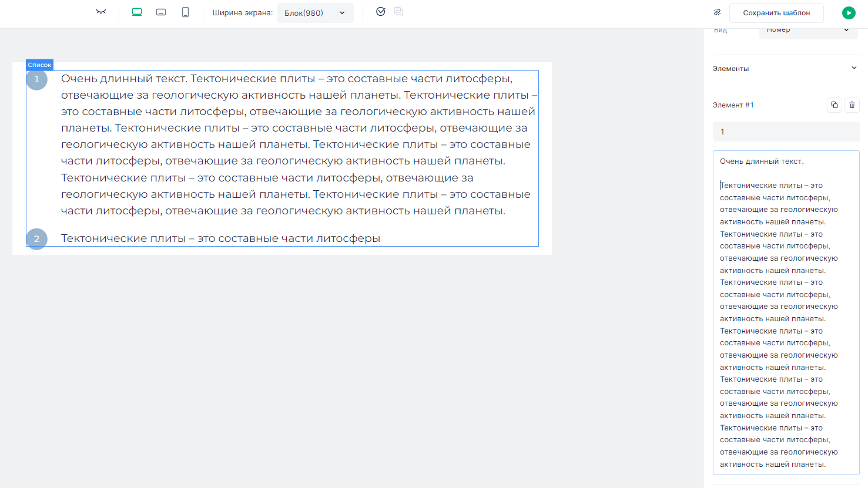The image size is (868, 488).
Task: Duplicate Элемент #1 with copy icon
Action: [835, 105]
